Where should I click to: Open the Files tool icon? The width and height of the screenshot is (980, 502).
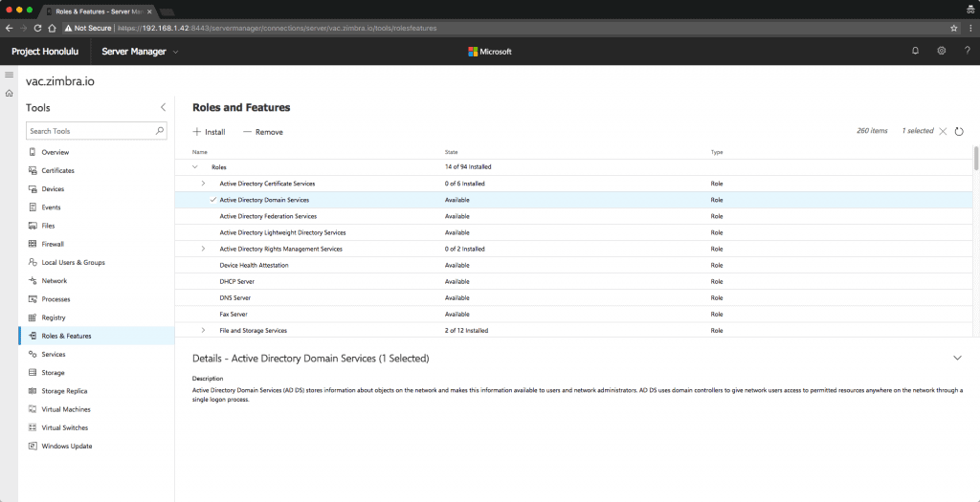[33, 226]
